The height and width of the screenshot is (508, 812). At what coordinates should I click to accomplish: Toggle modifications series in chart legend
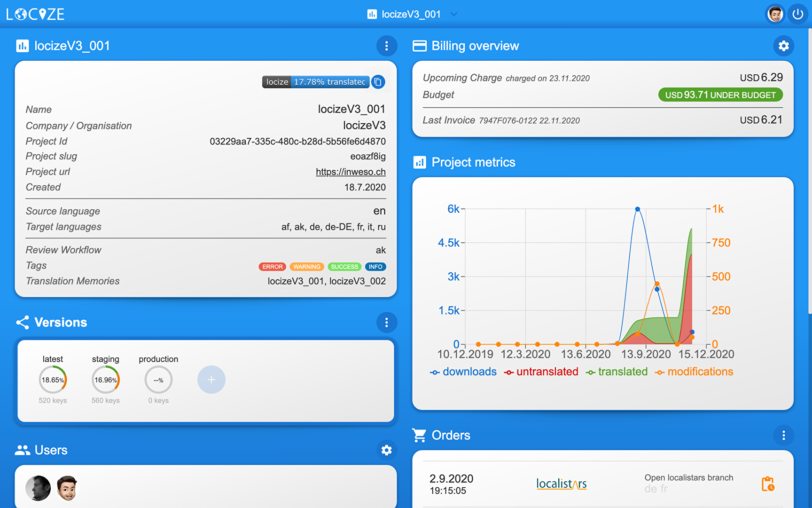pos(694,372)
